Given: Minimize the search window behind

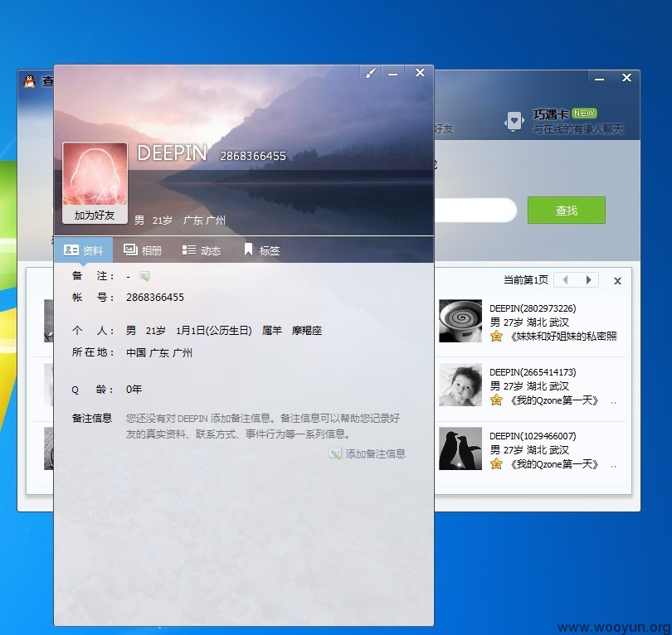Looking at the screenshot, I should [599, 79].
